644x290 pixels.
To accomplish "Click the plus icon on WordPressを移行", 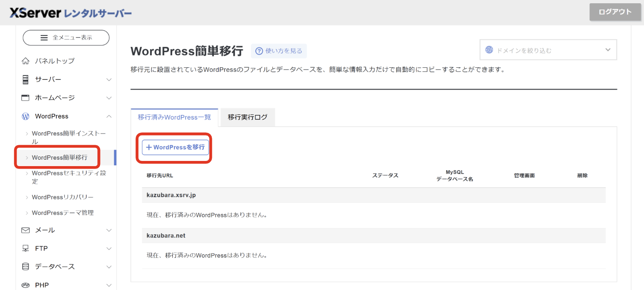I will (x=149, y=148).
